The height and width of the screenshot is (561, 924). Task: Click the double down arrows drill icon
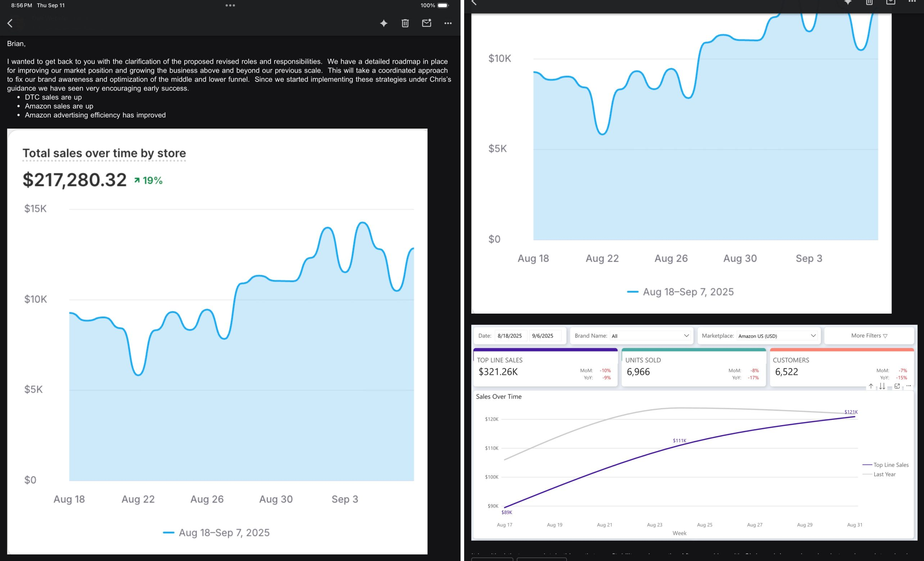coord(882,386)
